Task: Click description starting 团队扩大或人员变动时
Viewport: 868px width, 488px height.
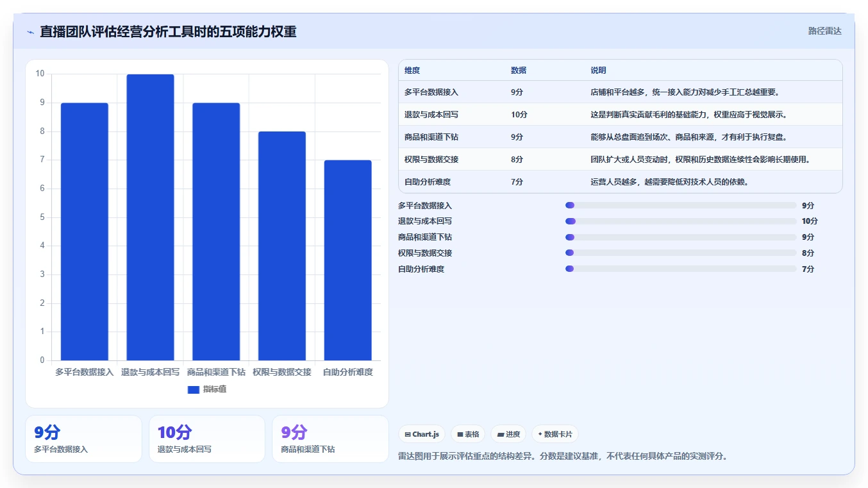Action: 700,160
